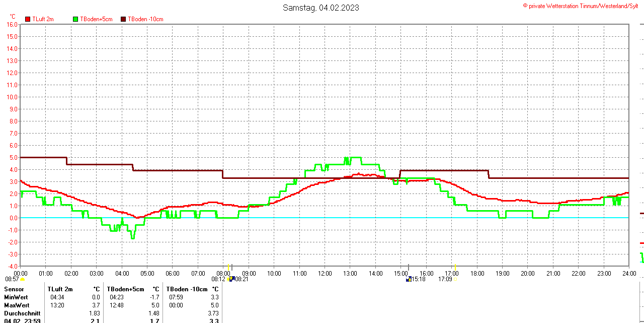Click the Samstag, 04.02.2023 chart title
The image size is (644, 323).
pyautogui.click(x=321, y=8)
